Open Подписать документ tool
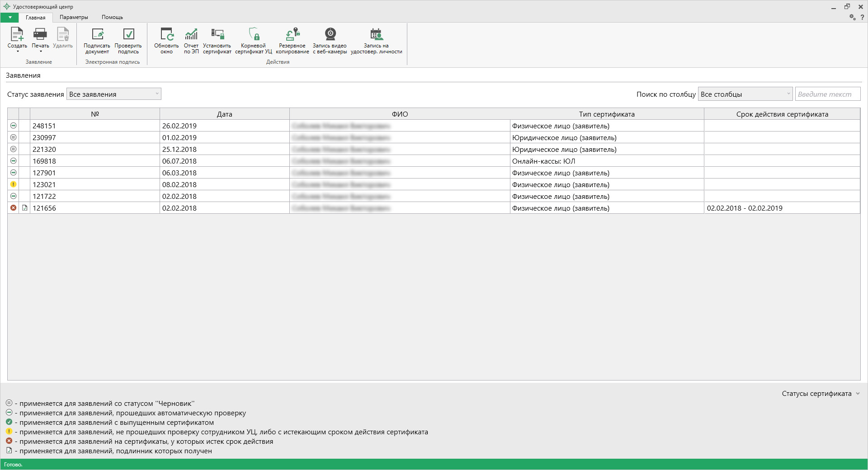The width and height of the screenshot is (868, 470). tap(97, 35)
